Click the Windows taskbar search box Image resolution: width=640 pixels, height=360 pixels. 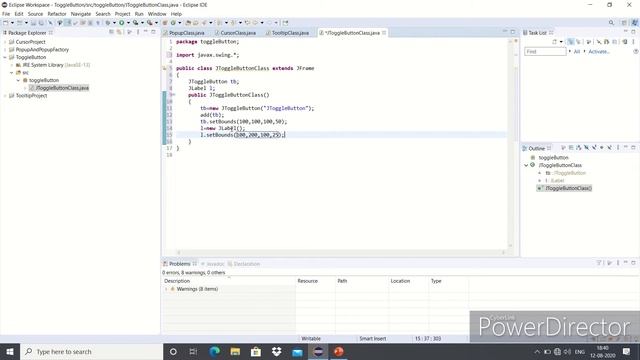coord(91,351)
